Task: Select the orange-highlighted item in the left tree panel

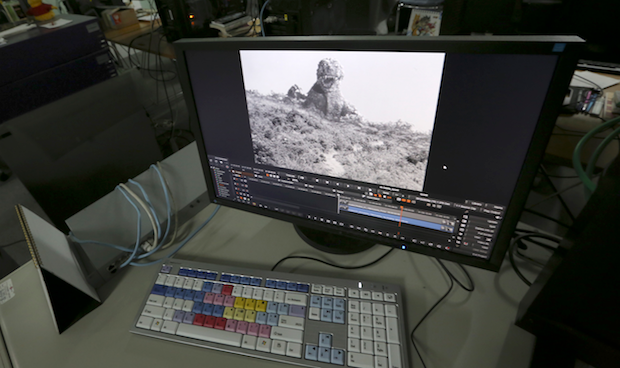Action: 221,185
